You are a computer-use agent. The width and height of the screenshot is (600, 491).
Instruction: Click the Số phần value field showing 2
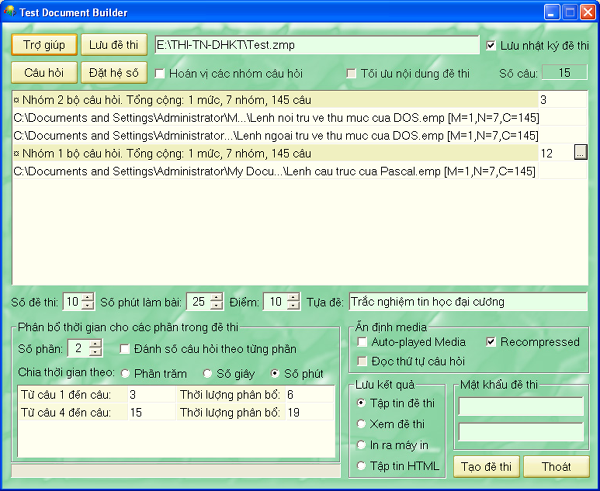tap(78, 348)
